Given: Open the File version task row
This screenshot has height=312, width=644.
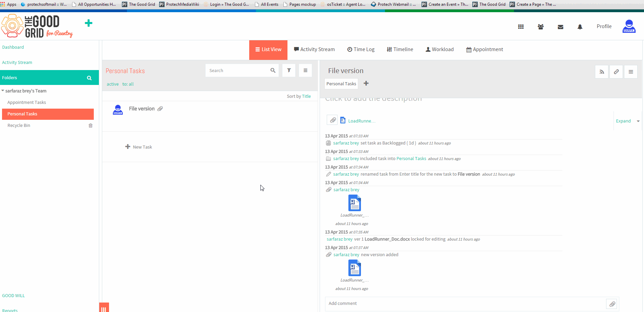Looking at the screenshot, I should tap(210, 116).
